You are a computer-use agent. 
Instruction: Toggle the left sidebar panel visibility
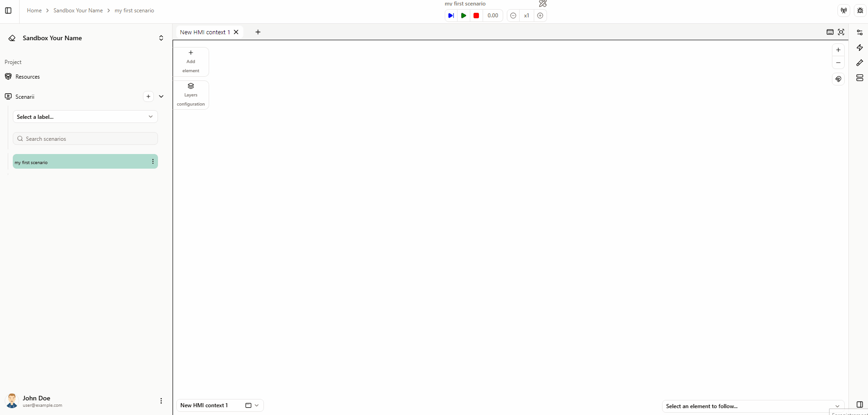(8, 11)
